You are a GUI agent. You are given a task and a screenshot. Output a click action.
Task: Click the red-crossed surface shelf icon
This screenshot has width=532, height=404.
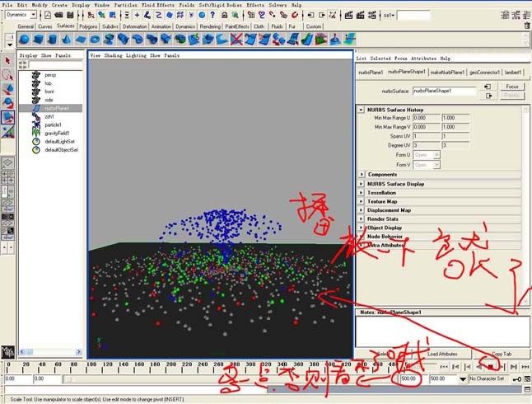(236, 40)
